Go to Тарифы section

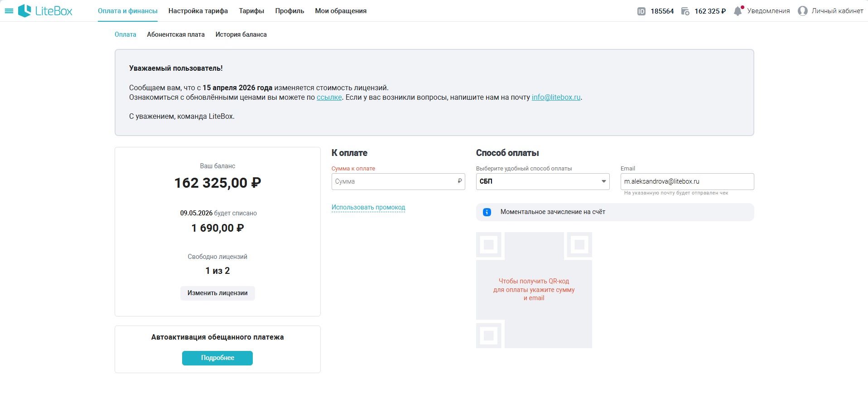(x=251, y=11)
